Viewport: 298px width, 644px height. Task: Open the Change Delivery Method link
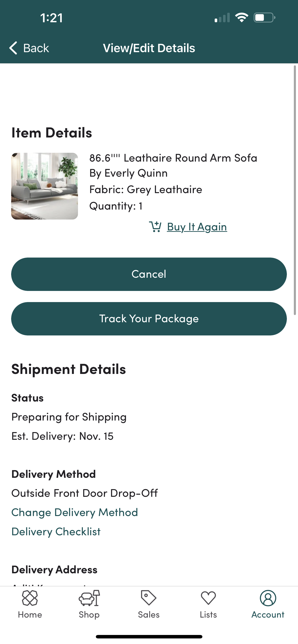point(74,512)
